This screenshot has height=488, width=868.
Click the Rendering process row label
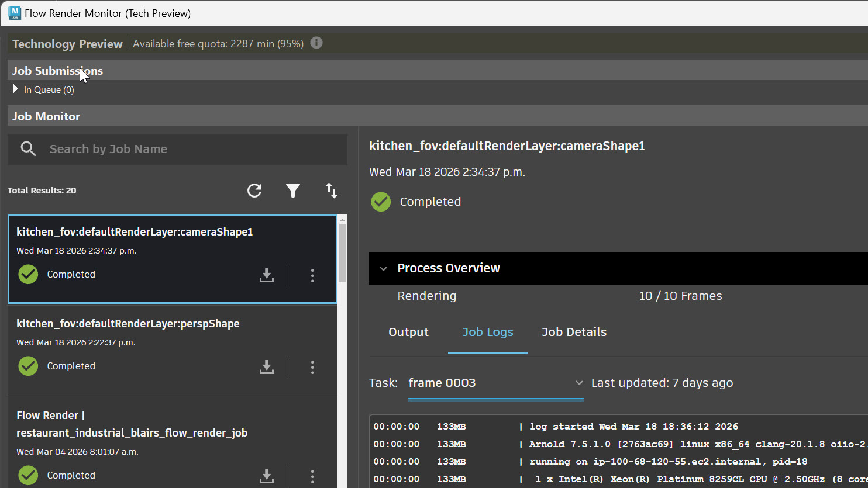pos(427,296)
